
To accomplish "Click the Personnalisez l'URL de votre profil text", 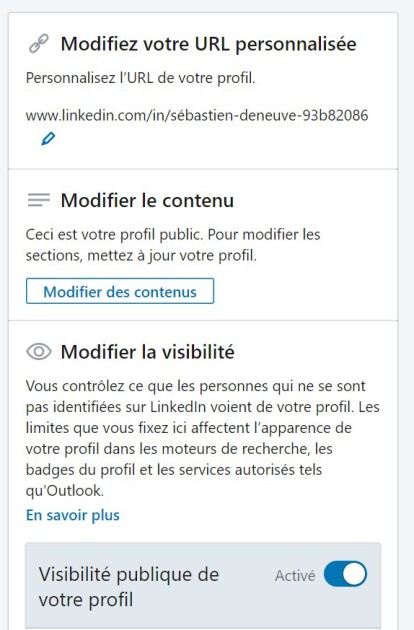I will [x=140, y=78].
